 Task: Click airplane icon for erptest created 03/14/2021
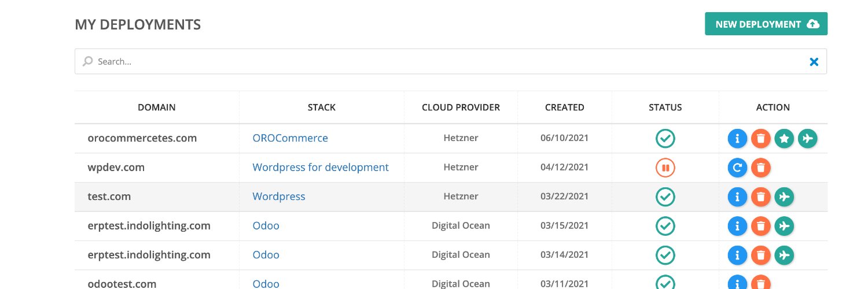tap(784, 254)
